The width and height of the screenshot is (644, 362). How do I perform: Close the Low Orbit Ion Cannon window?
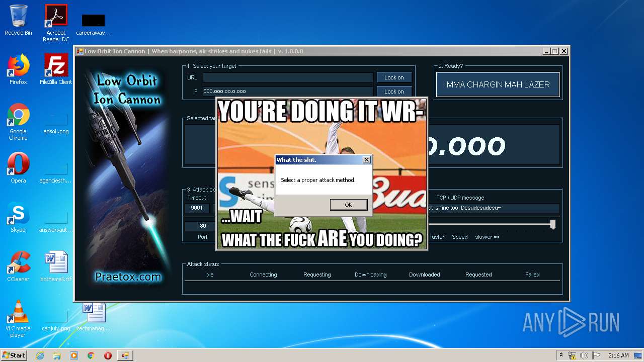[564, 51]
